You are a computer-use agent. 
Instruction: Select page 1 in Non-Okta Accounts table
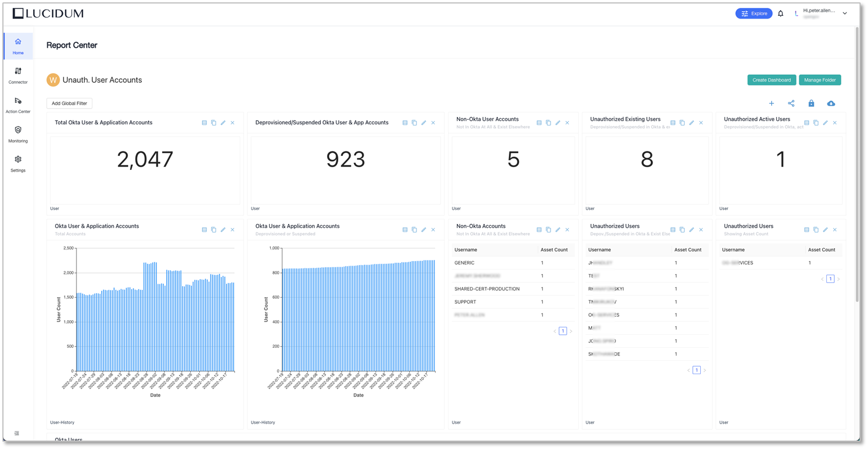coord(562,331)
